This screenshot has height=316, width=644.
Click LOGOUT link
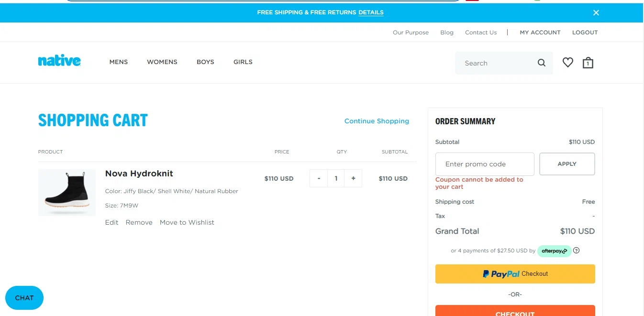click(x=585, y=33)
